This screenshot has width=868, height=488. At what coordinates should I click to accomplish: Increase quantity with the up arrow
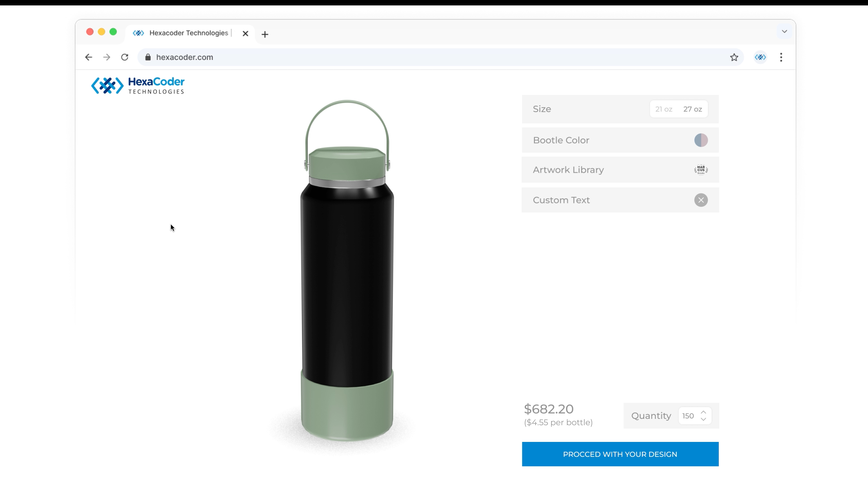point(703,412)
